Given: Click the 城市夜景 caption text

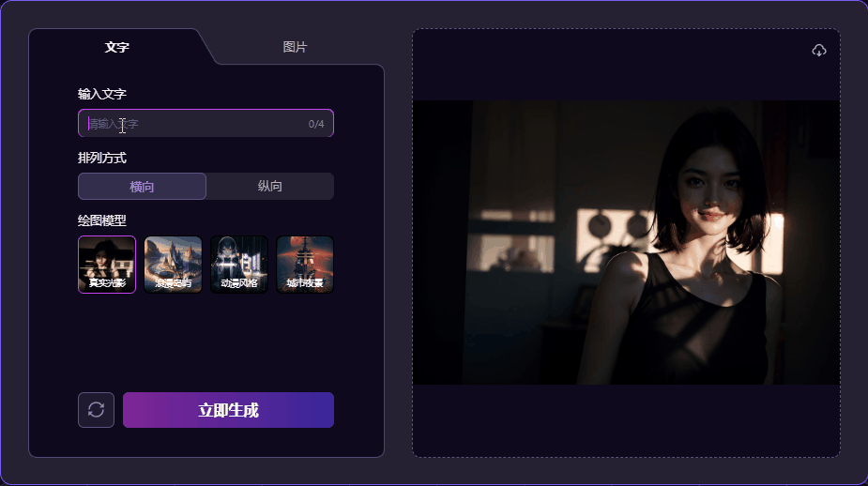Looking at the screenshot, I should 305,283.
